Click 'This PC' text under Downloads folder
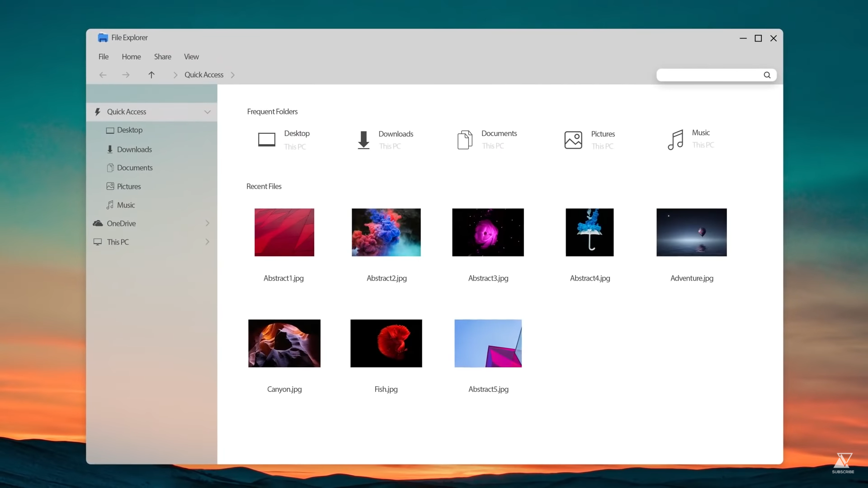Screen dimensions: 868x488 point(390,146)
